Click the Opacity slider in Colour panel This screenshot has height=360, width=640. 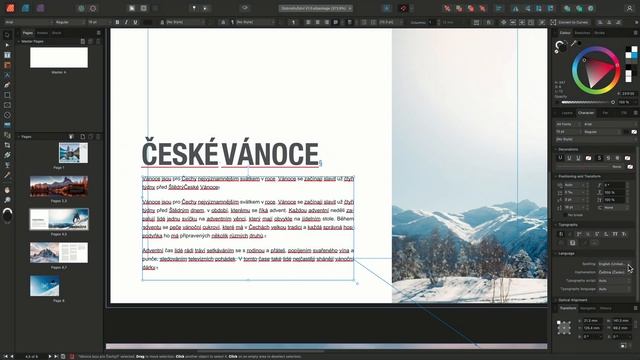pos(588,102)
